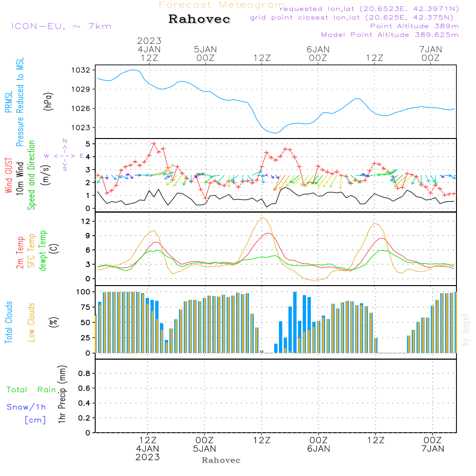The width and height of the screenshot is (476, 476).
Task: Click the 0.8 tick on precipitation axis
Action: [84, 373]
